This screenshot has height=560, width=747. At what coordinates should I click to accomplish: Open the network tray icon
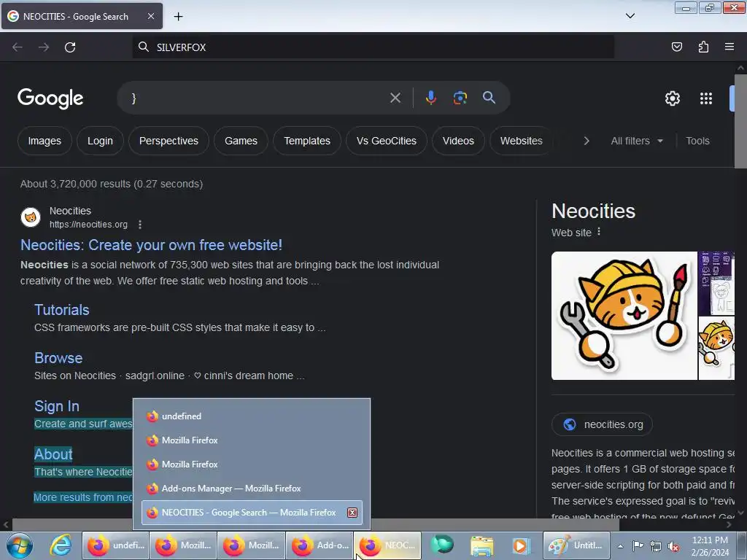(656, 546)
